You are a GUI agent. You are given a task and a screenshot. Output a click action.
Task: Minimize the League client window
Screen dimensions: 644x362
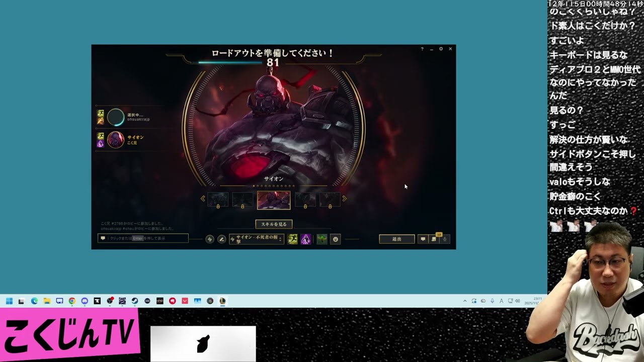click(x=431, y=49)
